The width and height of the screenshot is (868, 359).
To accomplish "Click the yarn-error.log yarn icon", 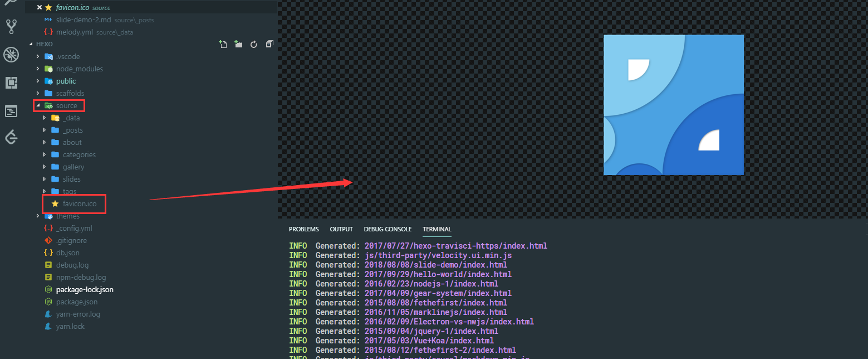I will (x=48, y=314).
